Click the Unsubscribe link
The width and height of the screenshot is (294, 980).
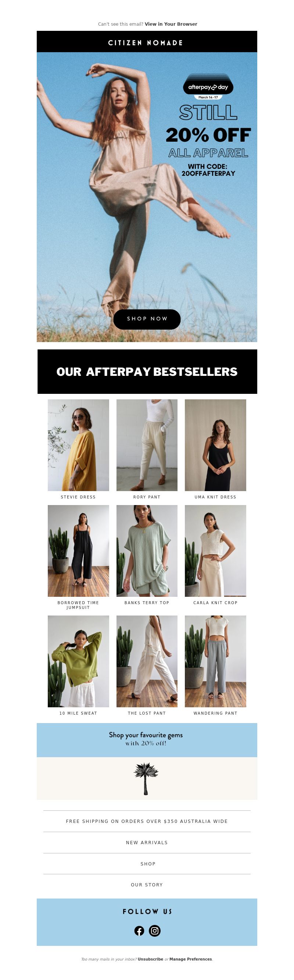point(150,959)
